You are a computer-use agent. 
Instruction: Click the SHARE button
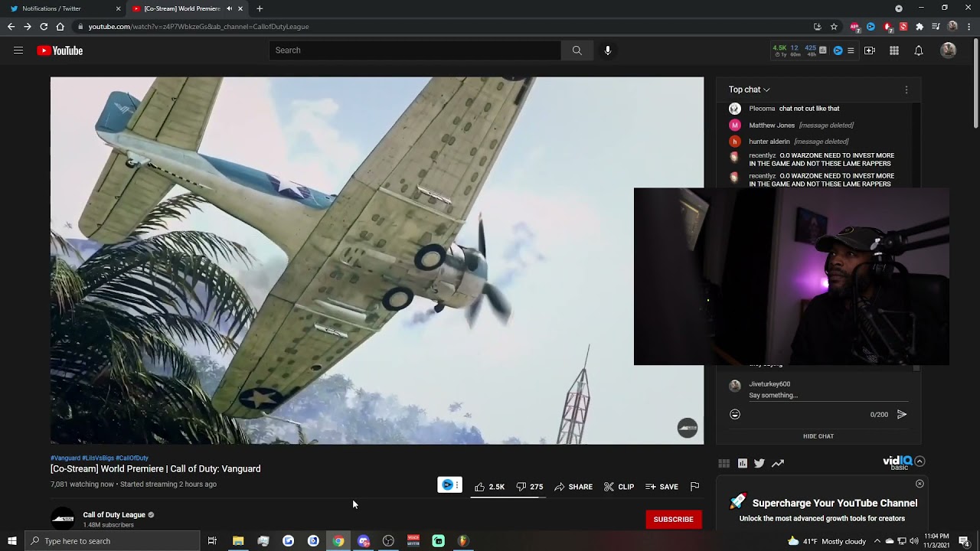pos(573,487)
